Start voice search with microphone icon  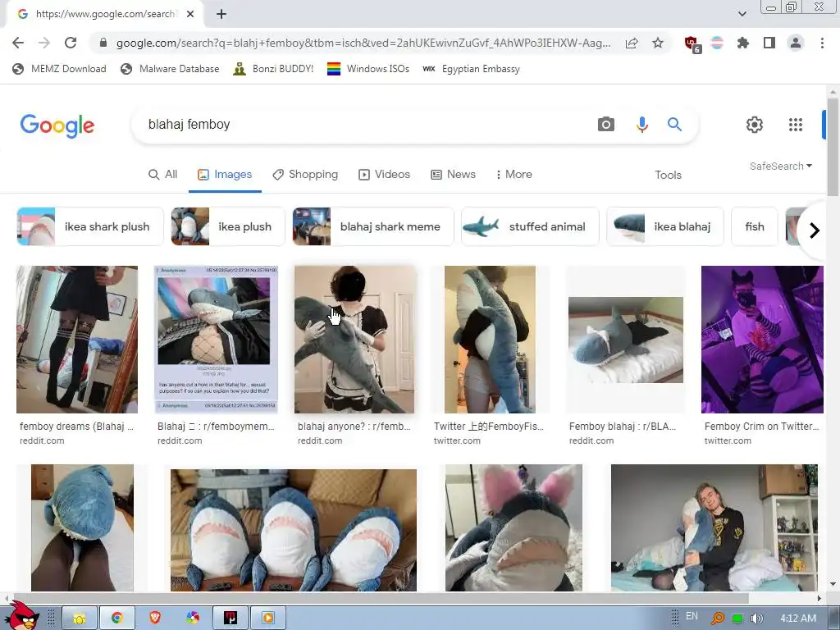[x=641, y=125]
